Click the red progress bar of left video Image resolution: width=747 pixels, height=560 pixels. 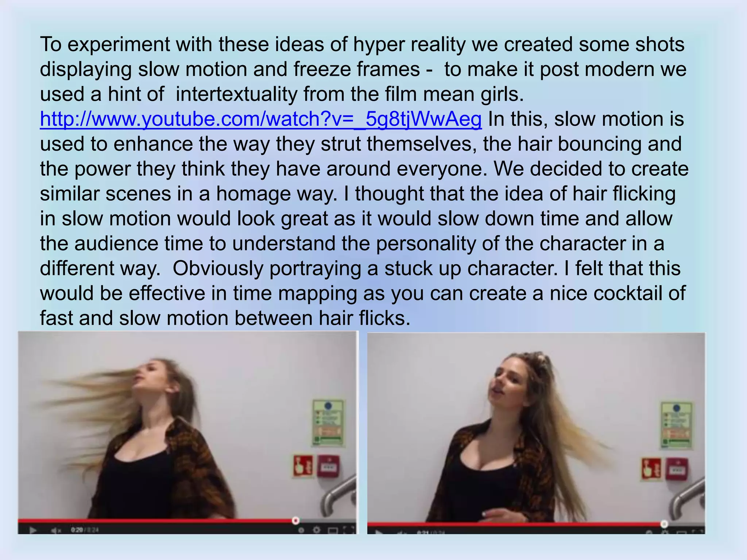click(x=157, y=520)
